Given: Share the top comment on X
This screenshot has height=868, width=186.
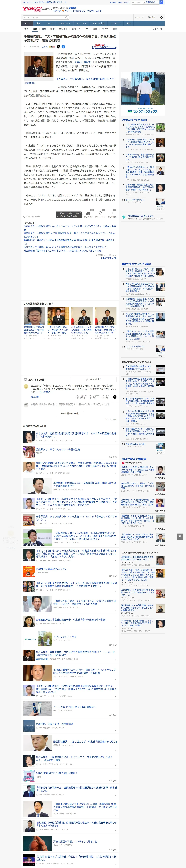Looking at the screenshot, I should pos(114,397).
